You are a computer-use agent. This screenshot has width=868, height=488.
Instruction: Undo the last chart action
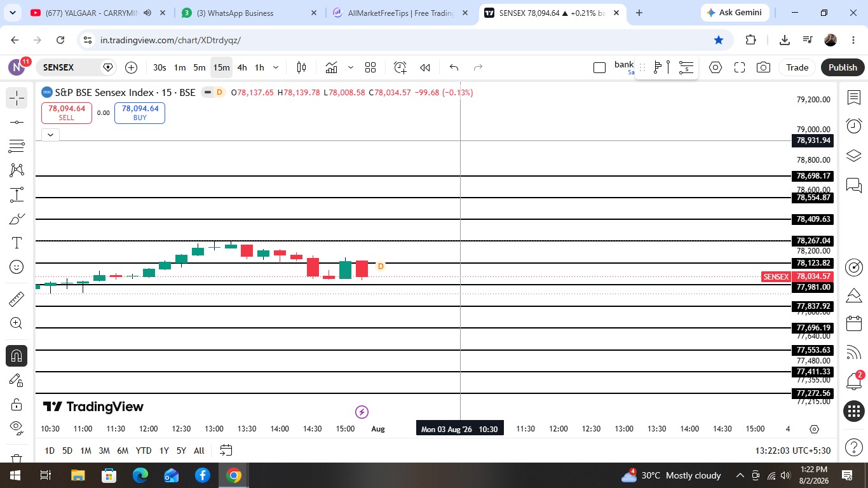(x=454, y=67)
